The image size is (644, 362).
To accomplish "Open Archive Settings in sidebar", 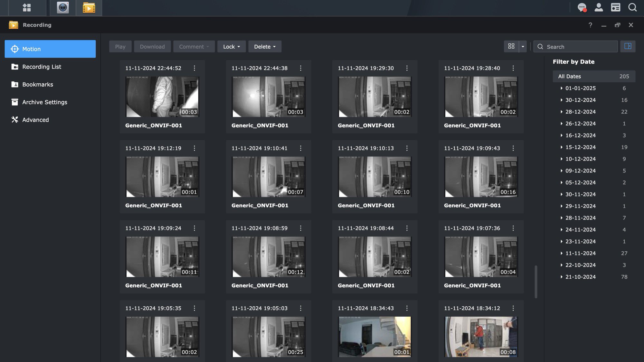I will [x=44, y=102].
